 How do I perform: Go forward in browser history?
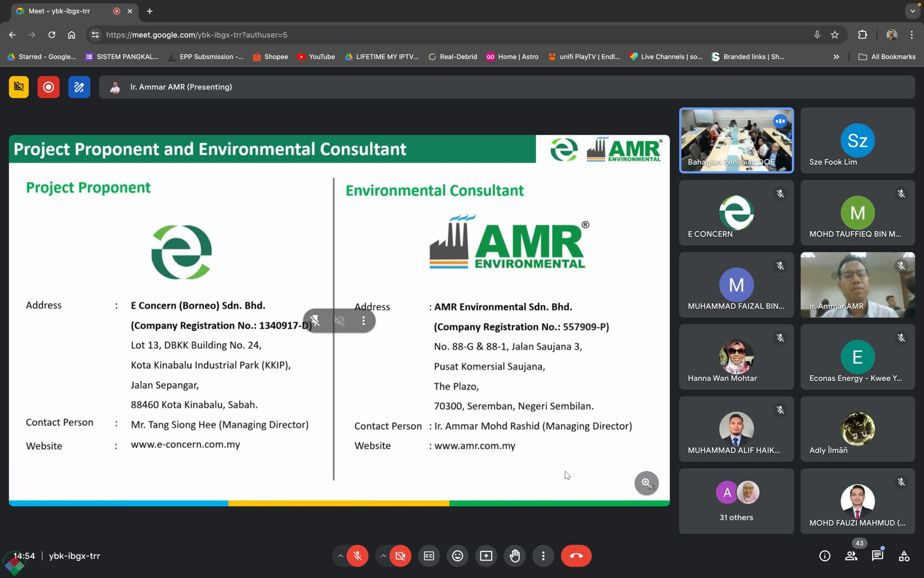click(32, 35)
